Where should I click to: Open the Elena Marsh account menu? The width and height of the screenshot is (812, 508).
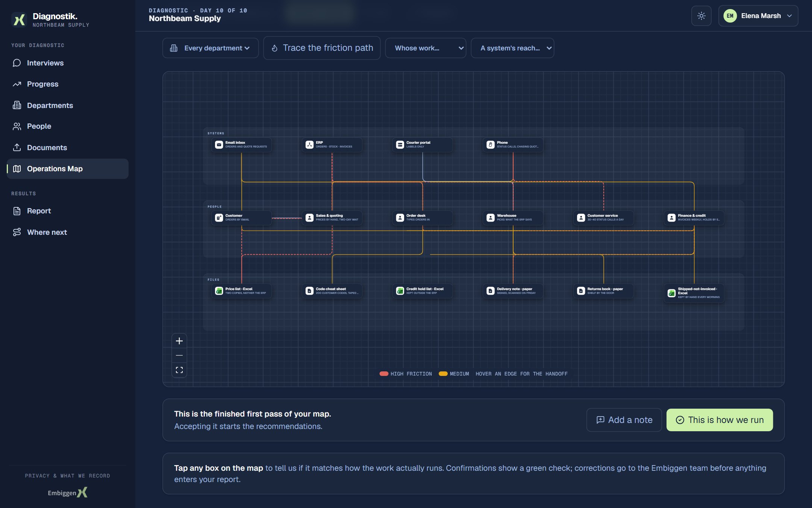click(x=758, y=16)
